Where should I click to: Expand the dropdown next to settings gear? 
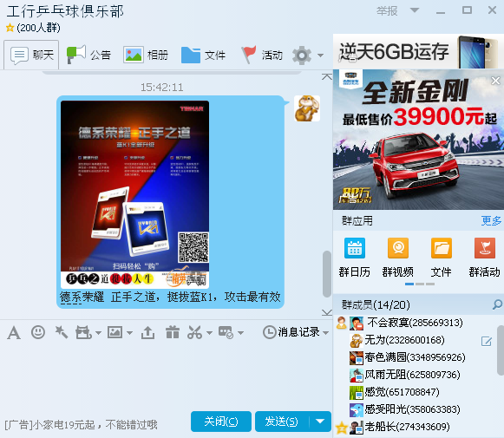pyautogui.click(x=320, y=56)
